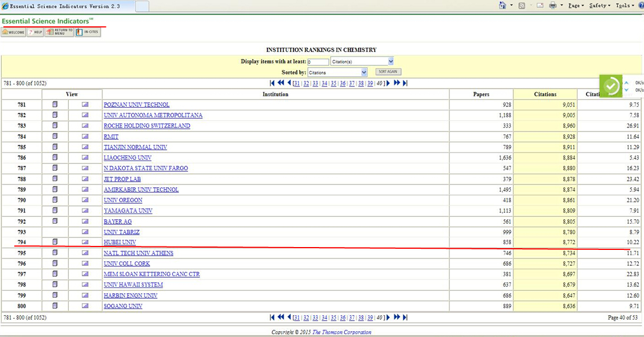This screenshot has width=644, height=337.
Task: Select the Essential Science Indicators Version 2.3 tab
Action: point(67,6)
